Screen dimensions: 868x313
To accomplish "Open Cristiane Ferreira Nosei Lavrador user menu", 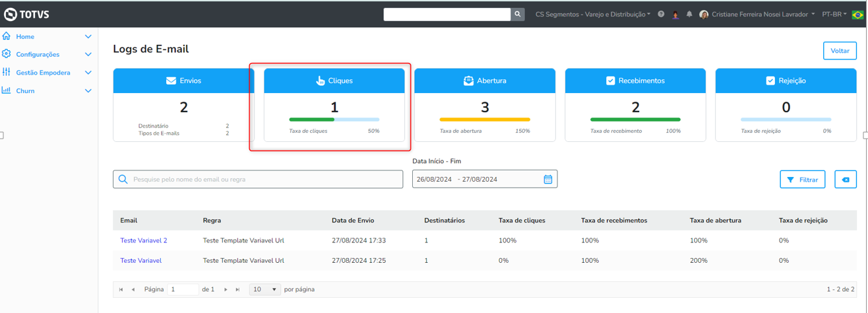I will click(763, 14).
